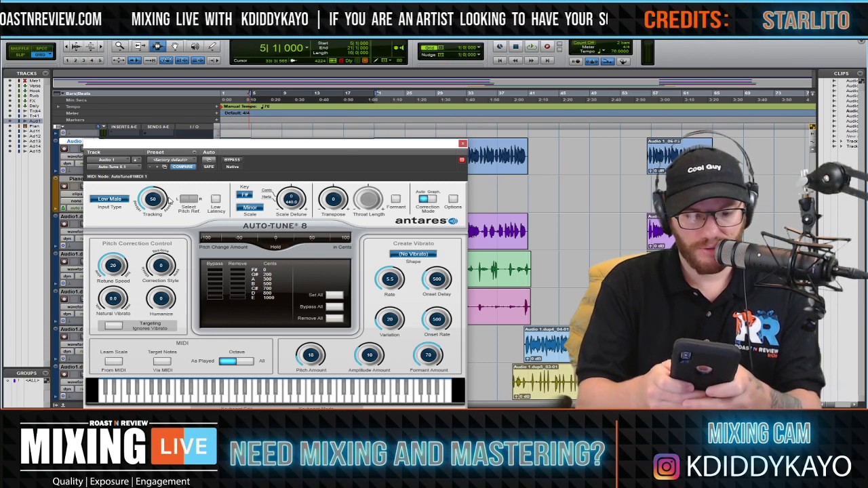Click the Rewind transport button
Viewport: 868px width, 488px height.
(x=515, y=60)
